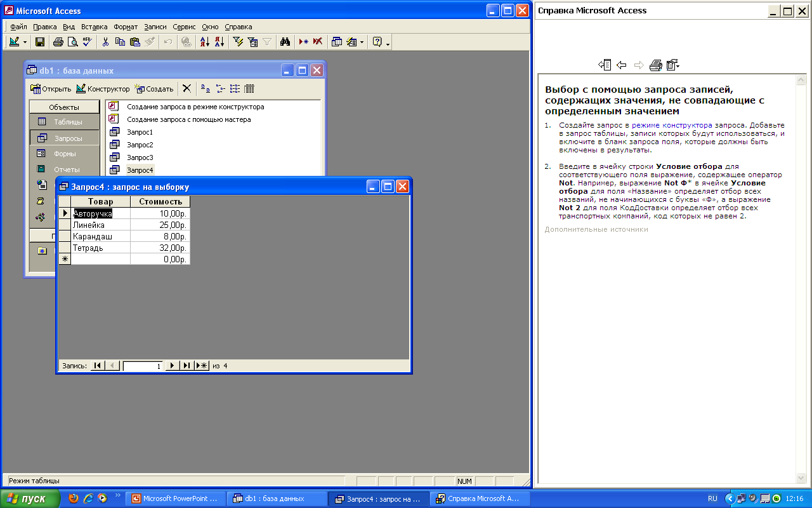Select Запросы in the objects pane
The image size is (812, 508).
pyautogui.click(x=64, y=138)
